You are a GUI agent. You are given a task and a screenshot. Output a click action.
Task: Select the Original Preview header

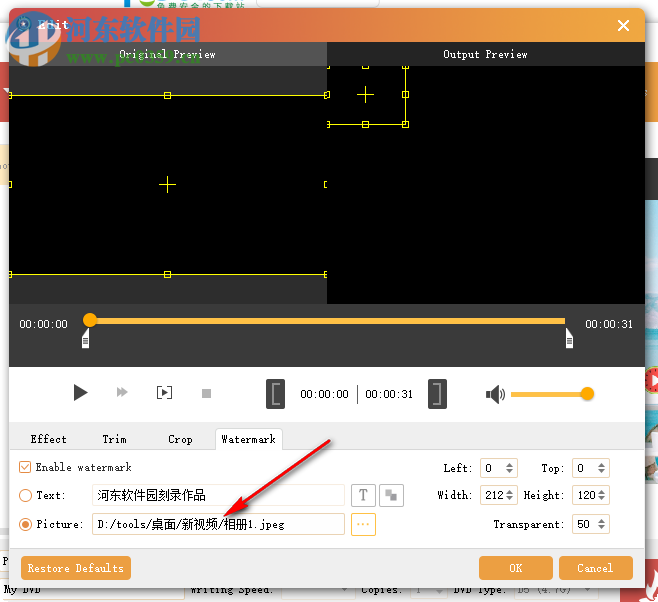click(x=167, y=54)
